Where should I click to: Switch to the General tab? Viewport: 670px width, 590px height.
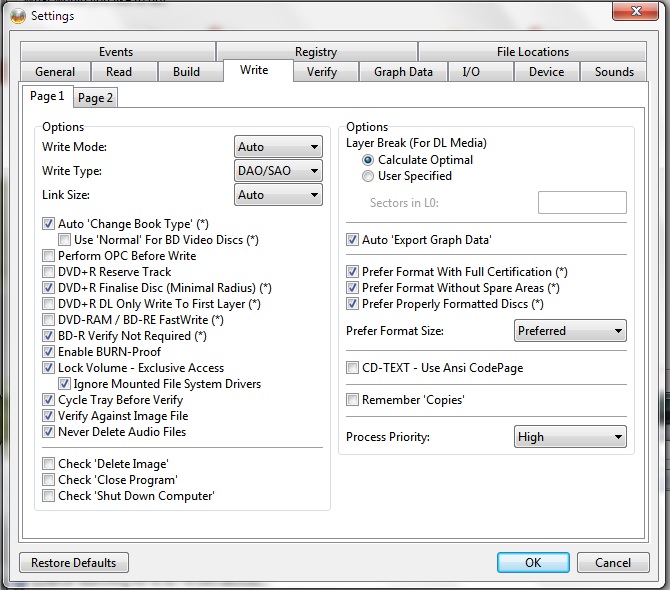[x=55, y=71]
